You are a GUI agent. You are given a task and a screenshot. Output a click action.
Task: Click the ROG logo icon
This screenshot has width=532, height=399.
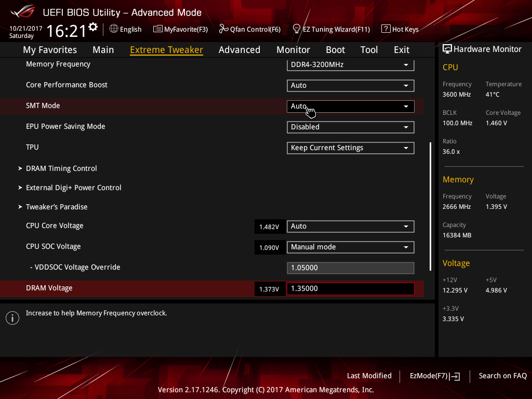coord(22,11)
